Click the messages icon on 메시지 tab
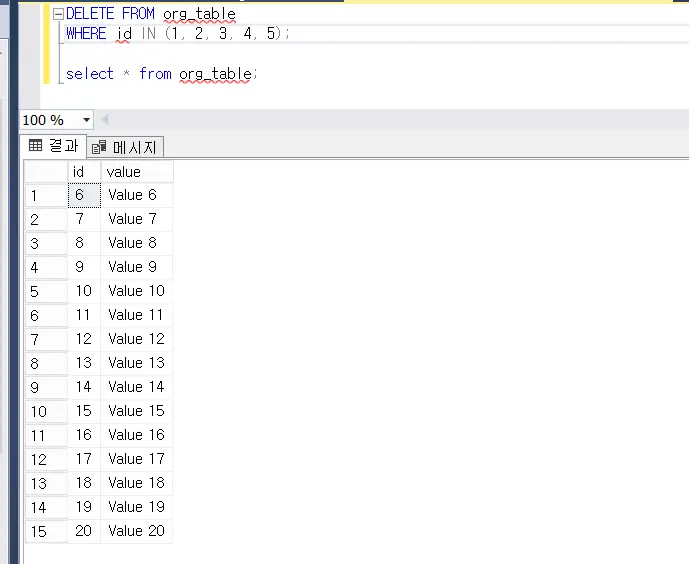The image size is (689, 564). [99, 147]
